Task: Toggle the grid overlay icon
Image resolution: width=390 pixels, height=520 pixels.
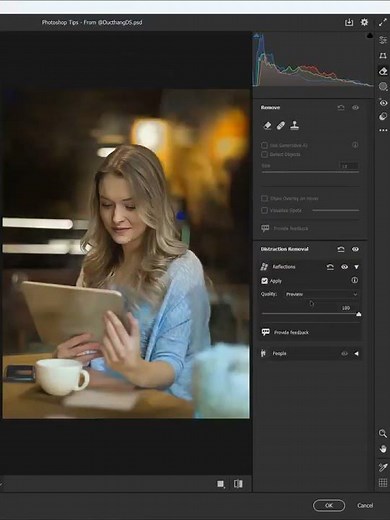Action: click(x=383, y=482)
